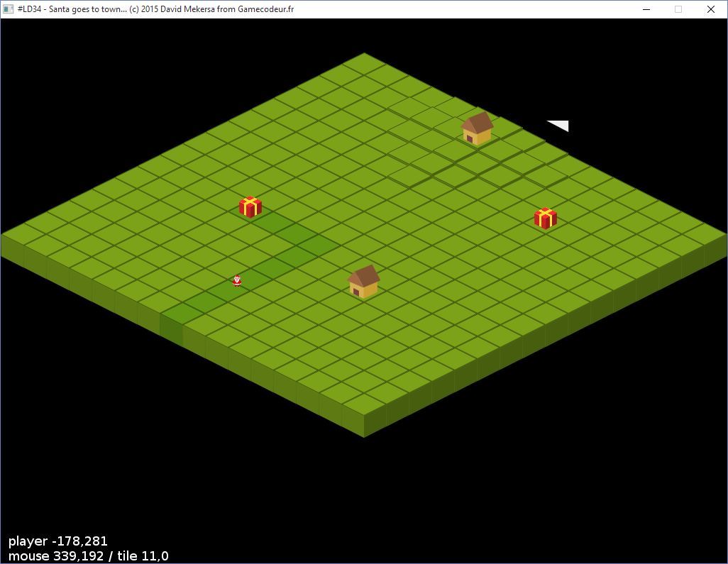Click the dark green tile directly below left gift

coord(272,222)
